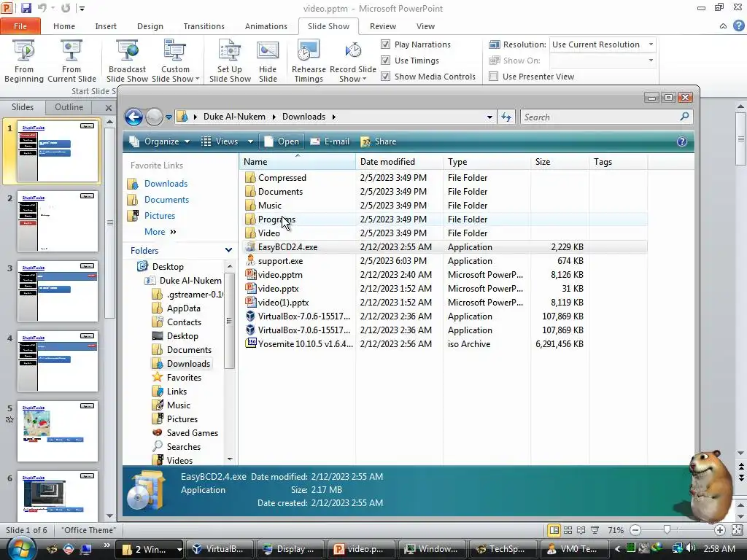Click Slide Show icon in status bar

[x=595, y=530]
